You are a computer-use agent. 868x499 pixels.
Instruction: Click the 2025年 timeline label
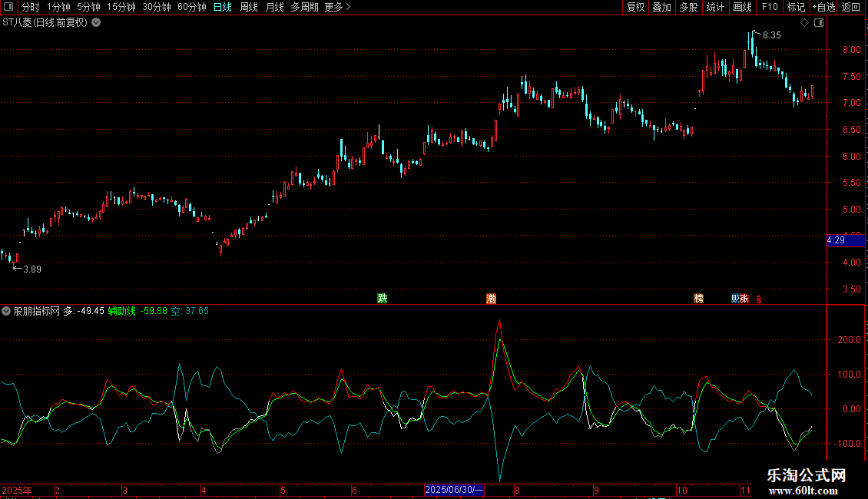tap(17, 490)
